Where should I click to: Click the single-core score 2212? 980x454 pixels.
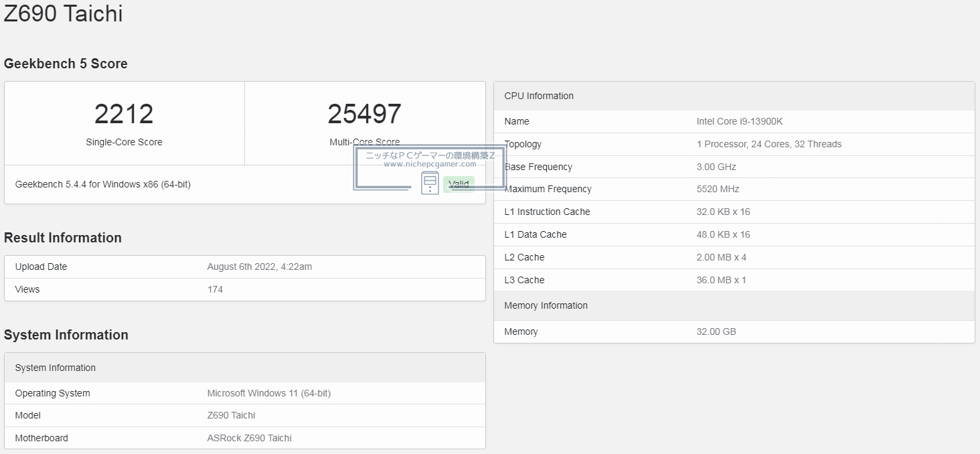click(124, 114)
